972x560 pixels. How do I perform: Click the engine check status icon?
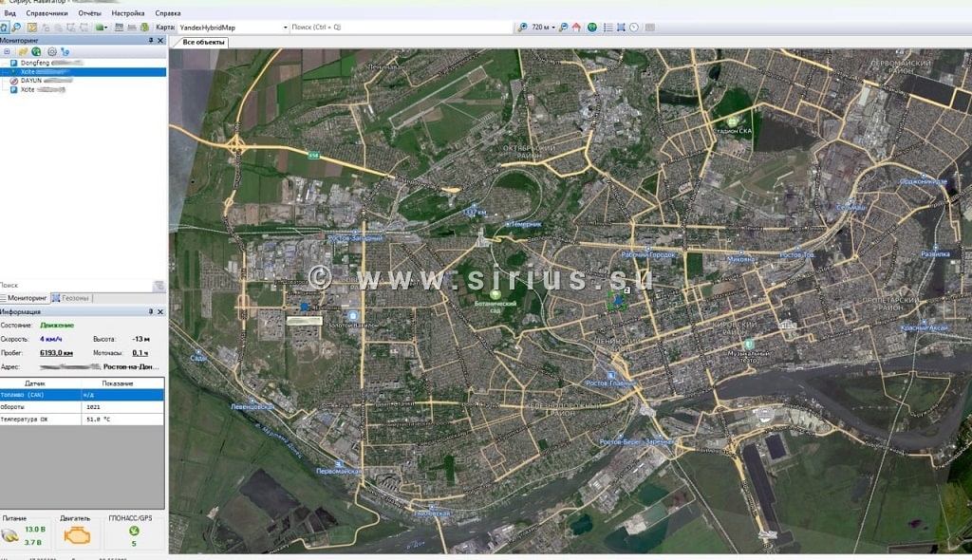pyautogui.click(x=75, y=535)
